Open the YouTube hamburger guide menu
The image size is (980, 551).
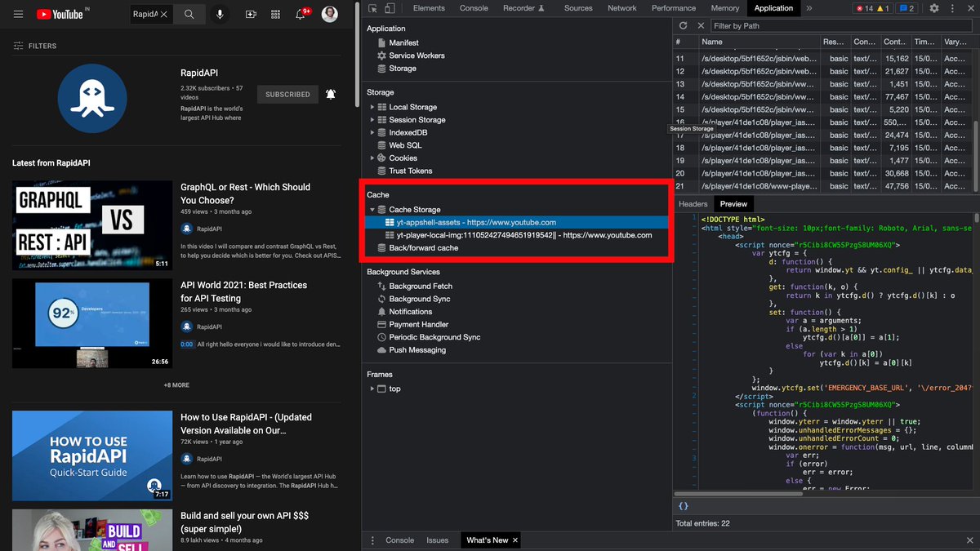tap(19, 15)
